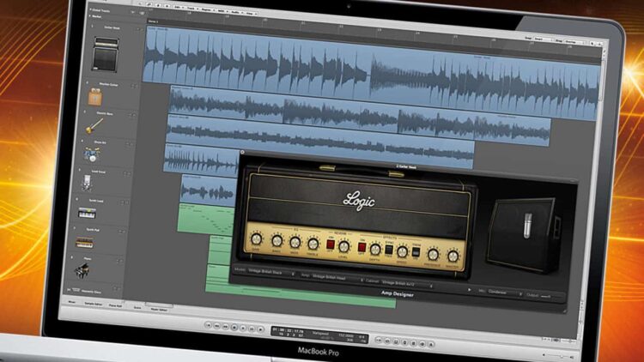Image resolution: width=644 pixels, height=362 pixels.
Task: Select the Guitar Stack amp track icon
Action: 106,54
